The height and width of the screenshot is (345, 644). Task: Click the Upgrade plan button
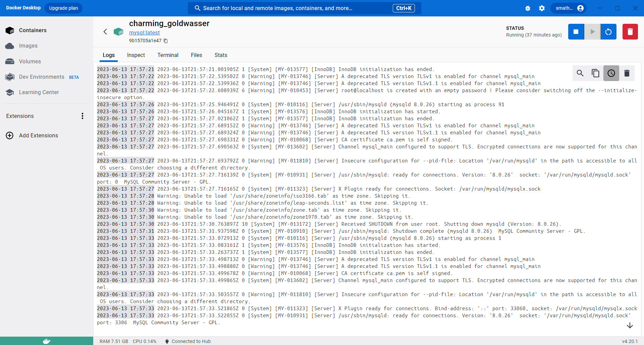(x=63, y=8)
